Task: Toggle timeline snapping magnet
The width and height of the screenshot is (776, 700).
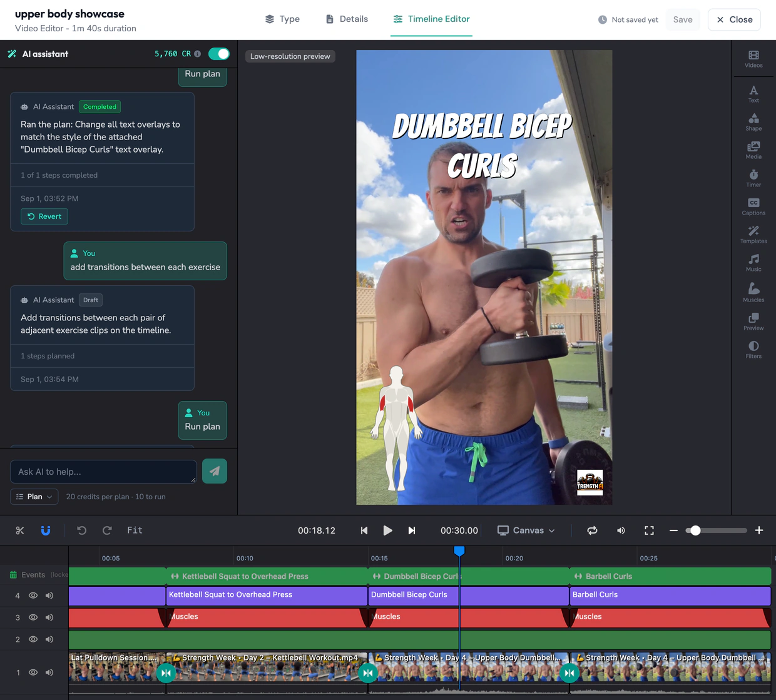Action: click(46, 530)
